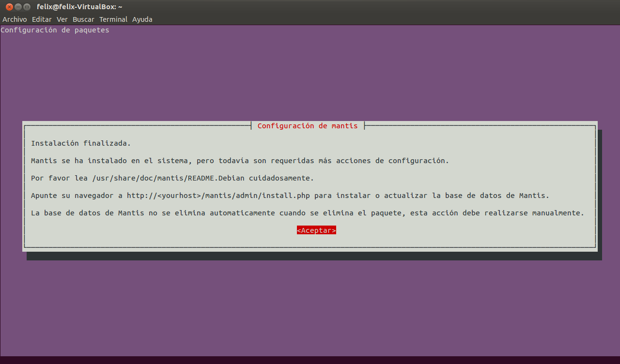Open the Buscar menu
The height and width of the screenshot is (364, 620).
(x=84, y=19)
